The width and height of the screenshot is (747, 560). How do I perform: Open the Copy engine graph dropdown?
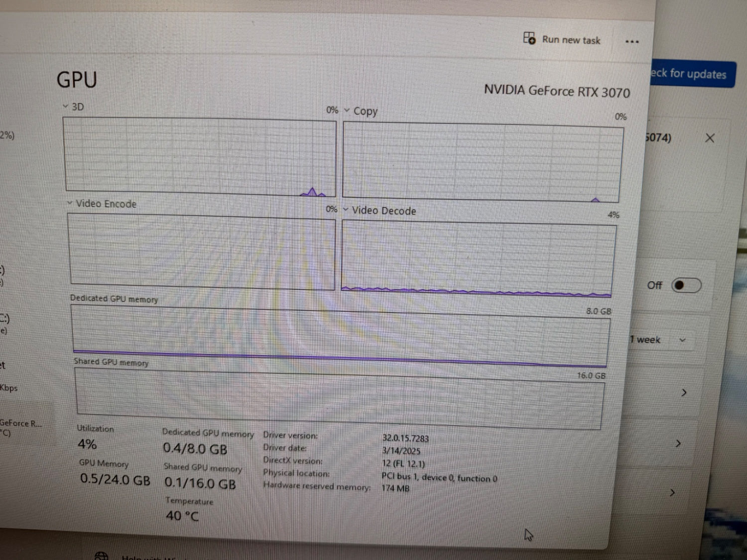pyautogui.click(x=361, y=111)
